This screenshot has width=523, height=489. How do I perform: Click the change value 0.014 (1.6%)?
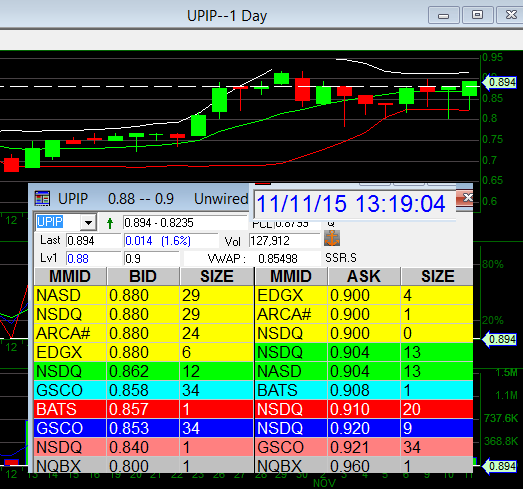[171, 240]
